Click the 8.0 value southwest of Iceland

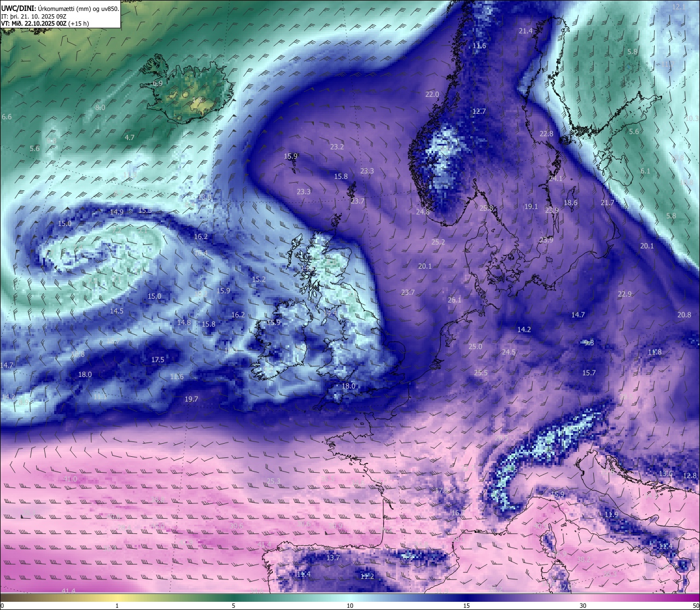click(100, 108)
